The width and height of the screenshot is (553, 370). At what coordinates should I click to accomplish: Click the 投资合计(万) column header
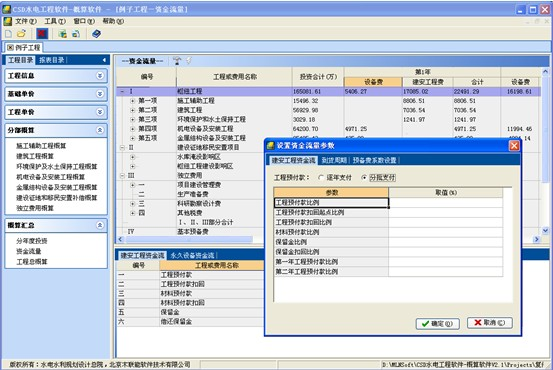[318, 77]
